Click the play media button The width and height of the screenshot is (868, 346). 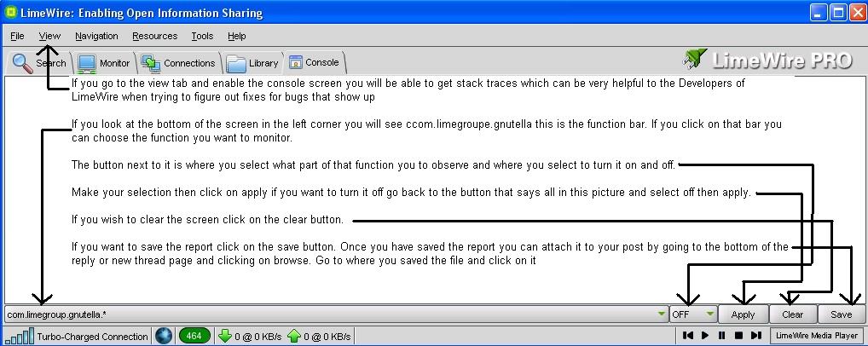point(704,336)
